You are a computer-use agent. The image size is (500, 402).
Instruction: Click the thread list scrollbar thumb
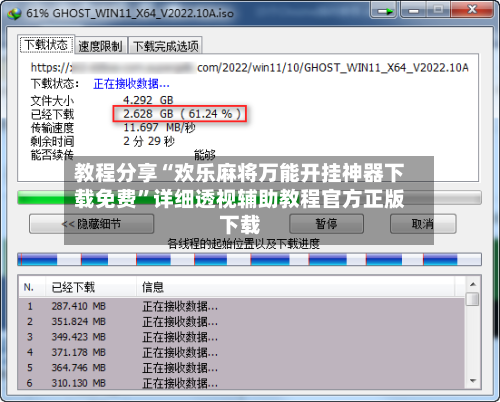(473, 299)
